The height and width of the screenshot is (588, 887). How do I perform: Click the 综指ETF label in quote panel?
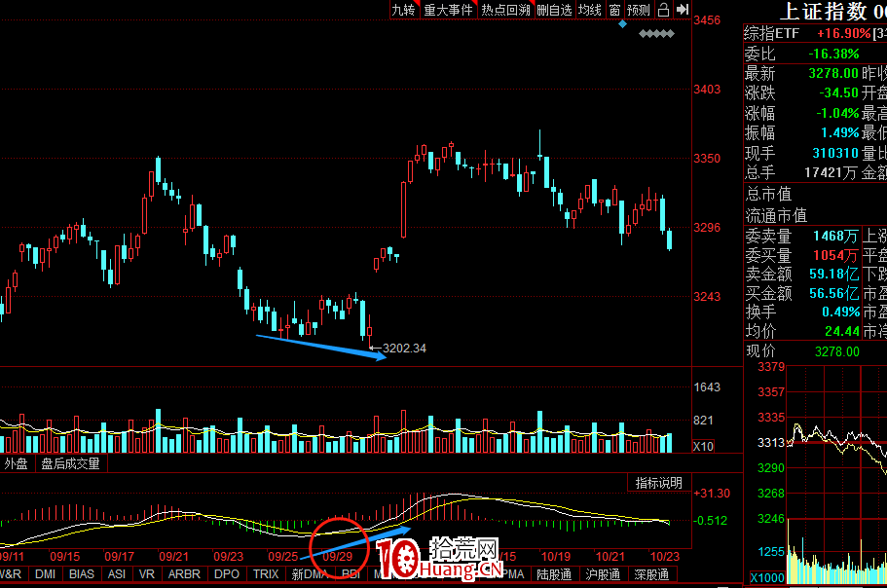pos(771,33)
